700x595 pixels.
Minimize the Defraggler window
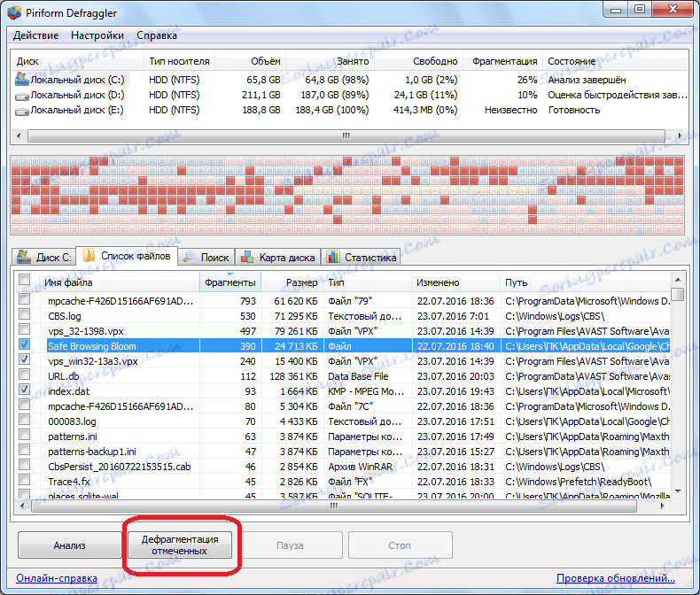click(x=615, y=10)
